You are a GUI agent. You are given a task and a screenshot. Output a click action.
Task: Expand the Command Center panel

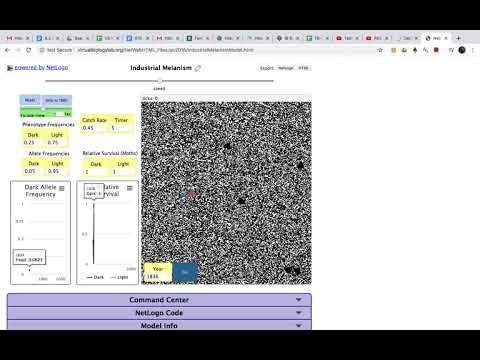[x=159, y=300]
